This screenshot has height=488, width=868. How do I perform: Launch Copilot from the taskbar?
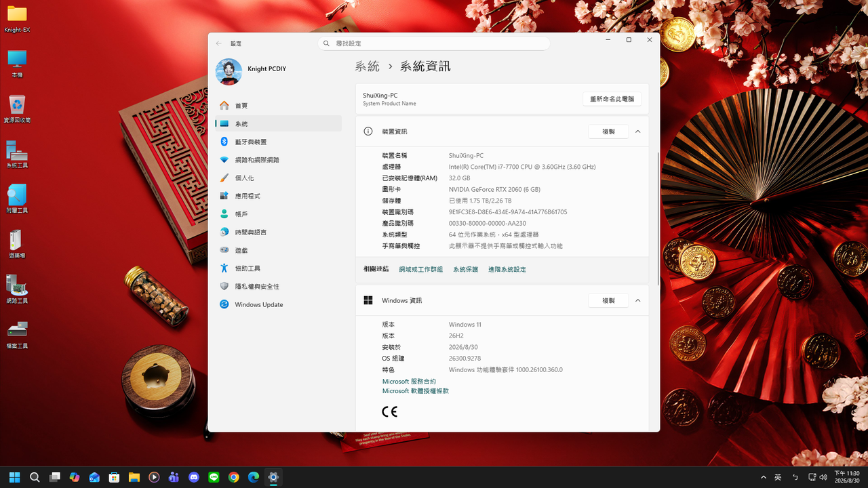click(x=75, y=477)
